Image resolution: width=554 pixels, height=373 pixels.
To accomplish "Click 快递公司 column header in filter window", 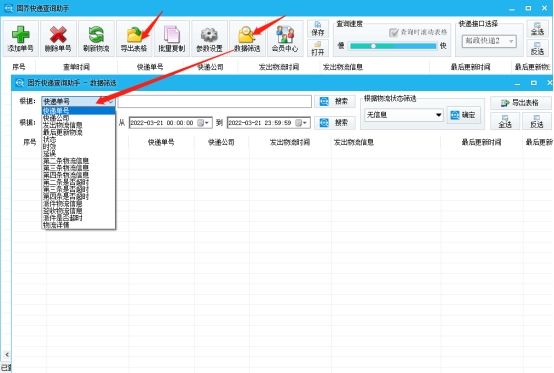I will tap(221, 142).
